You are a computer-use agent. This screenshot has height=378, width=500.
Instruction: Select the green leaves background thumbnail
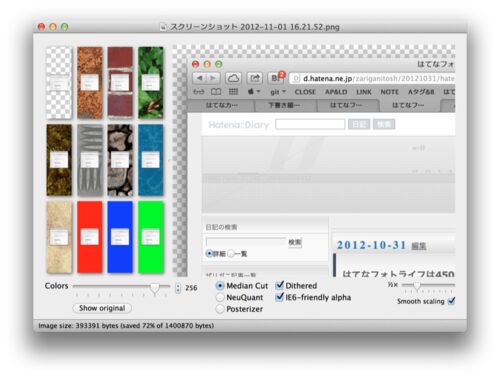151,83
